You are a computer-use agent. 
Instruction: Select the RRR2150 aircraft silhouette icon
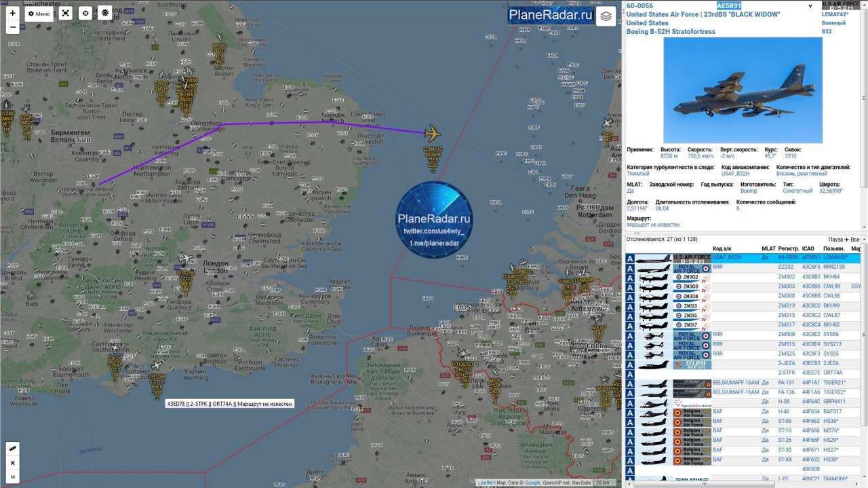pyautogui.click(x=654, y=267)
